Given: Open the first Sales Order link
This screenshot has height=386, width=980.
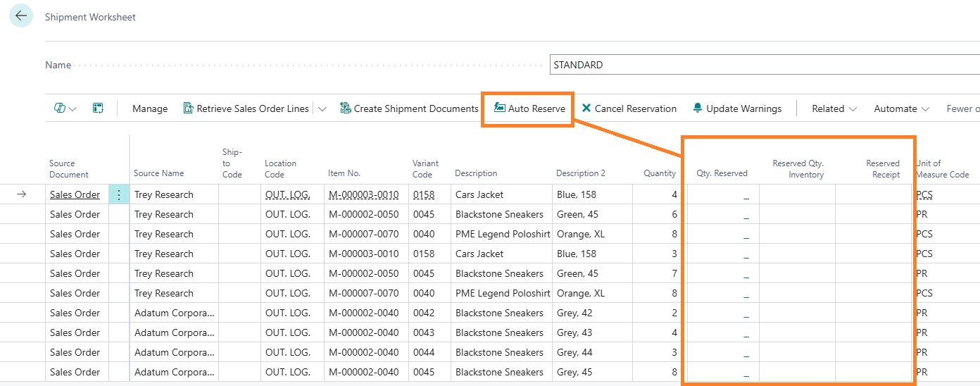Looking at the screenshot, I should coord(75,194).
